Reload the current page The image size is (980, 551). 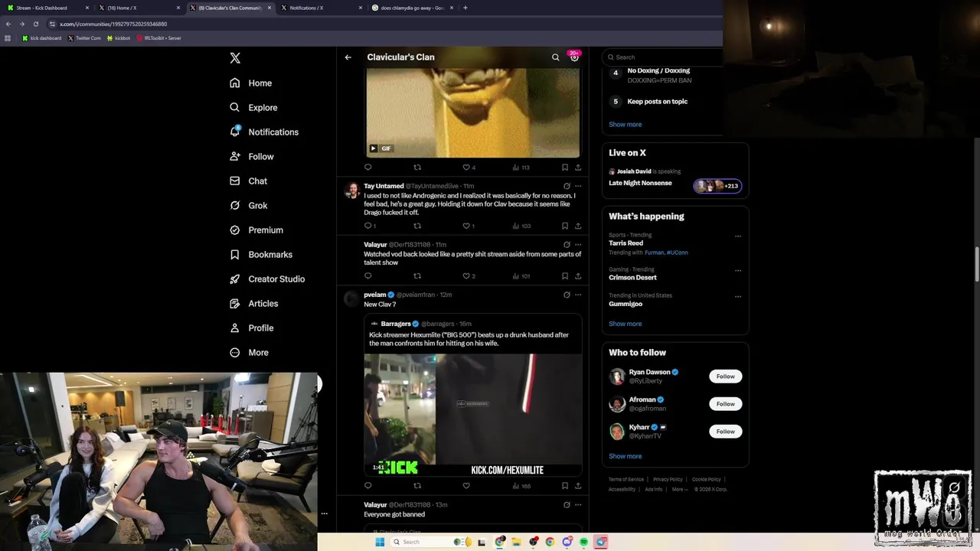click(36, 24)
